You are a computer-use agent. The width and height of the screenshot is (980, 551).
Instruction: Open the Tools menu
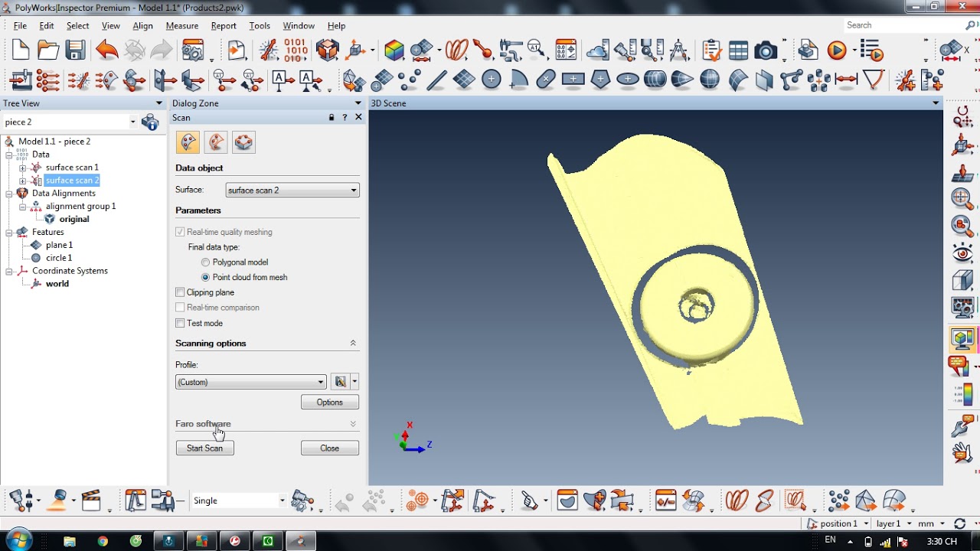coord(260,25)
